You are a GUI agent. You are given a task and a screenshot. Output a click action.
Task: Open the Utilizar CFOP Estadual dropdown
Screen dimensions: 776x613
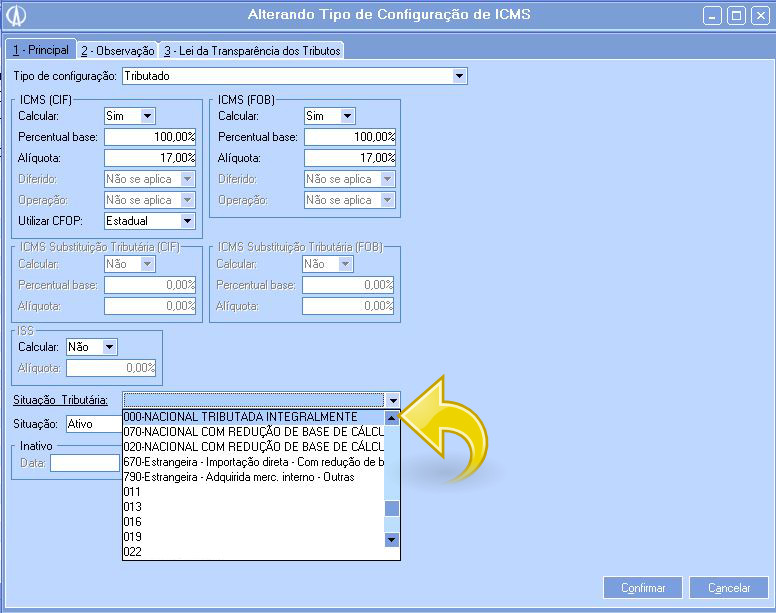pos(187,221)
